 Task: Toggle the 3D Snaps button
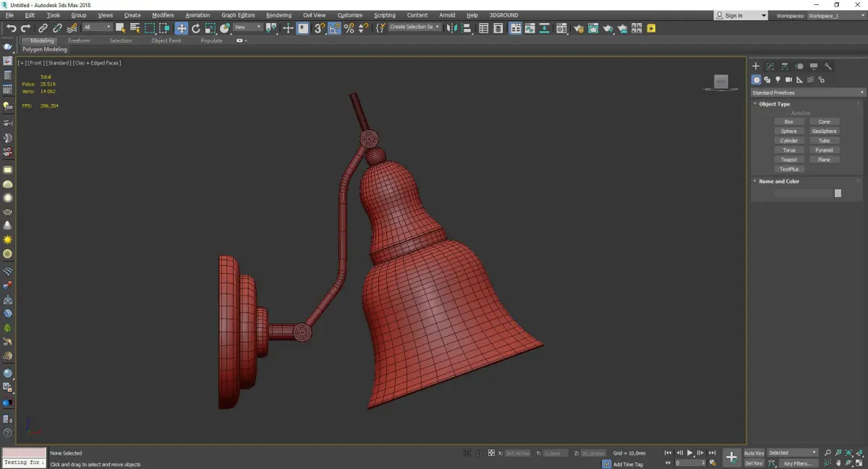coord(318,28)
